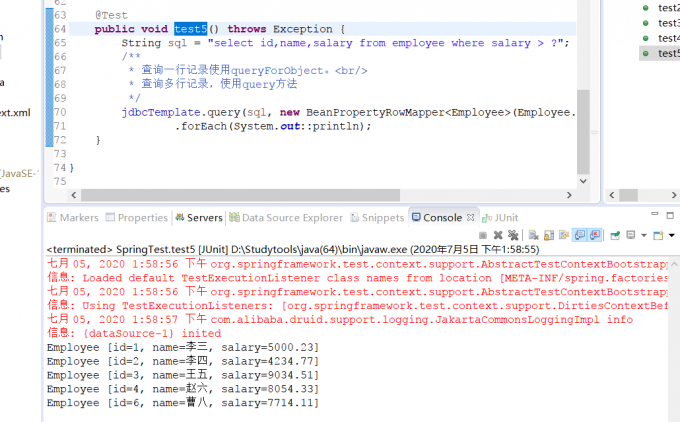This screenshot has width=680, height=422.
Task: Toggle Show Console When Standard Out Changes
Action: (x=579, y=235)
